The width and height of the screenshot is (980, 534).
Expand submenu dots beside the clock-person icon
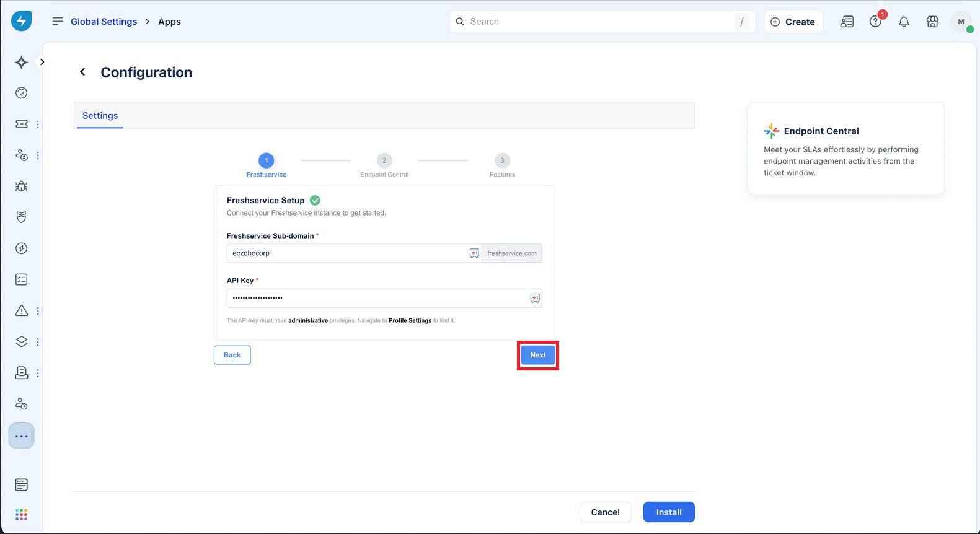point(38,155)
